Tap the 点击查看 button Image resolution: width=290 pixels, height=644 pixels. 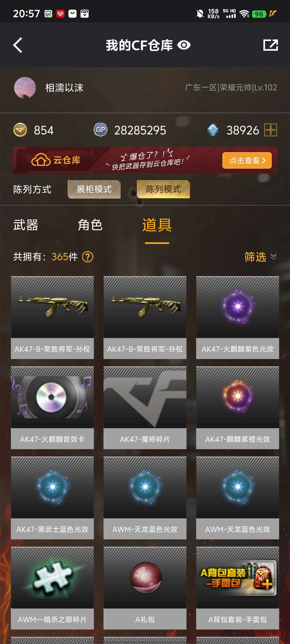(247, 160)
